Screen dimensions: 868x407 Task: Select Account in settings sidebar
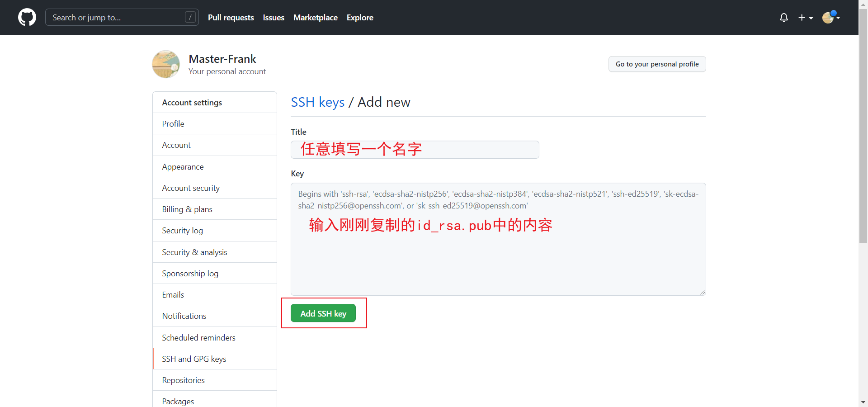coord(215,145)
